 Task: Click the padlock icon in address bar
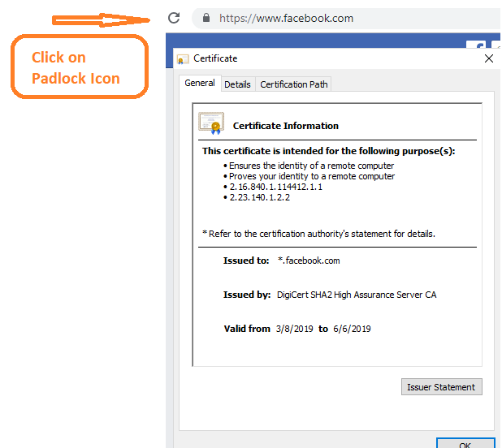(x=206, y=18)
